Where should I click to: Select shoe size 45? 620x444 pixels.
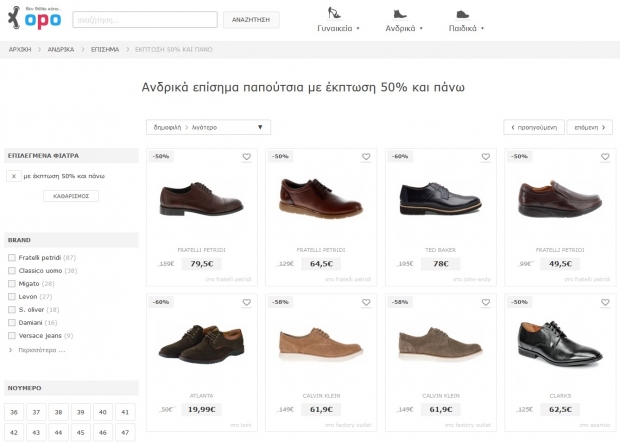pos(81,433)
